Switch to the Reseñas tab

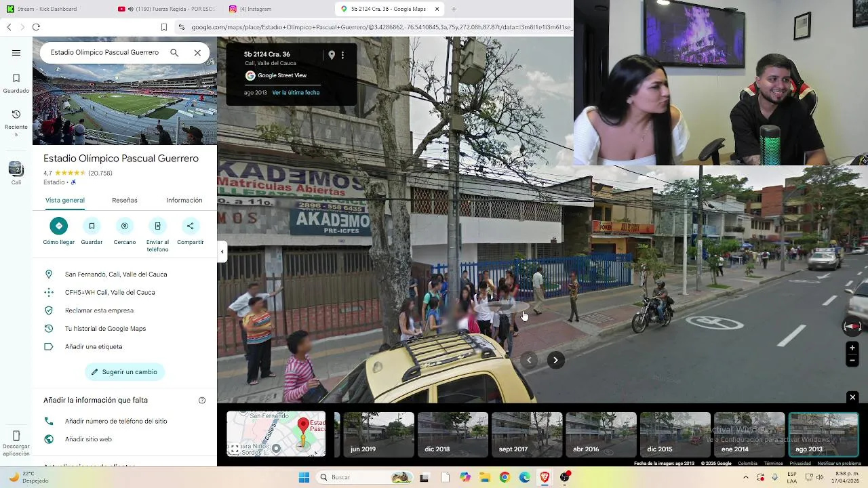click(125, 200)
